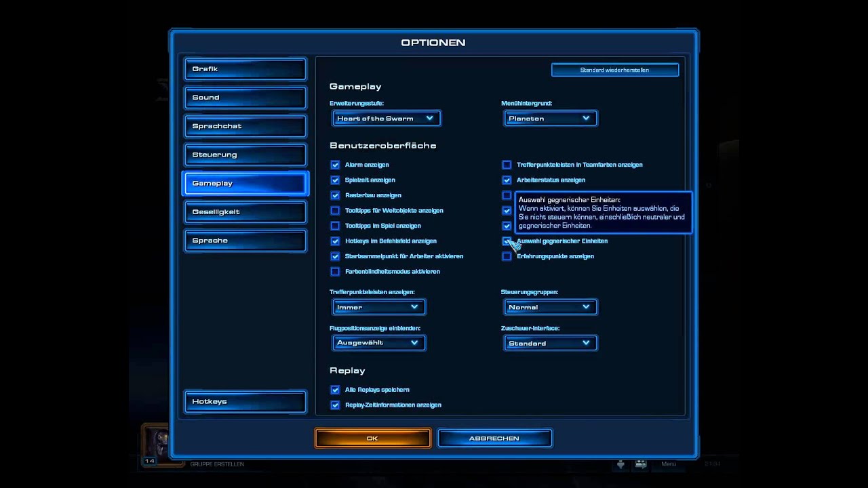Toggle Hotkeys im Befehlsfeld anzeigen
The height and width of the screenshot is (488, 868).
(x=335, y=241)
